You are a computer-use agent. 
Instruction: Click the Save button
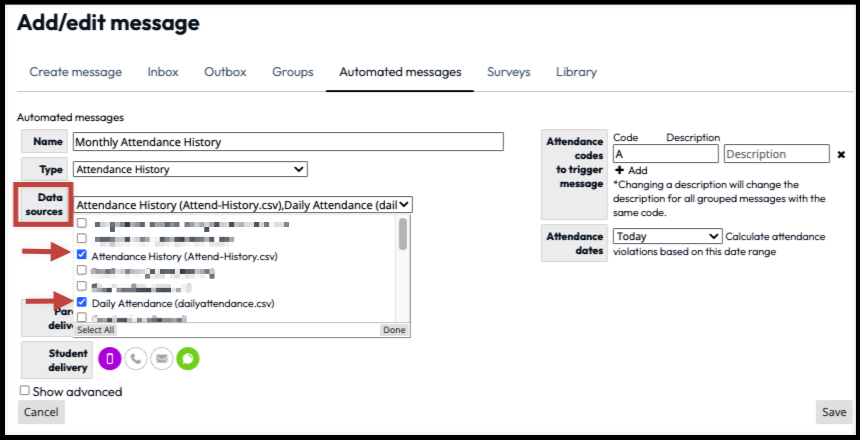[834, 412]
